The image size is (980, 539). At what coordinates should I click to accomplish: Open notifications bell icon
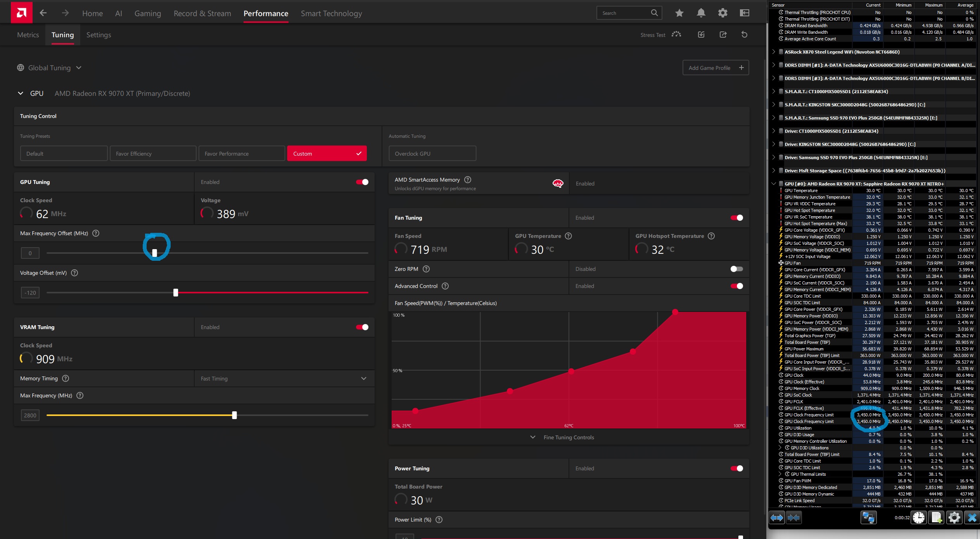pos(701,13)
